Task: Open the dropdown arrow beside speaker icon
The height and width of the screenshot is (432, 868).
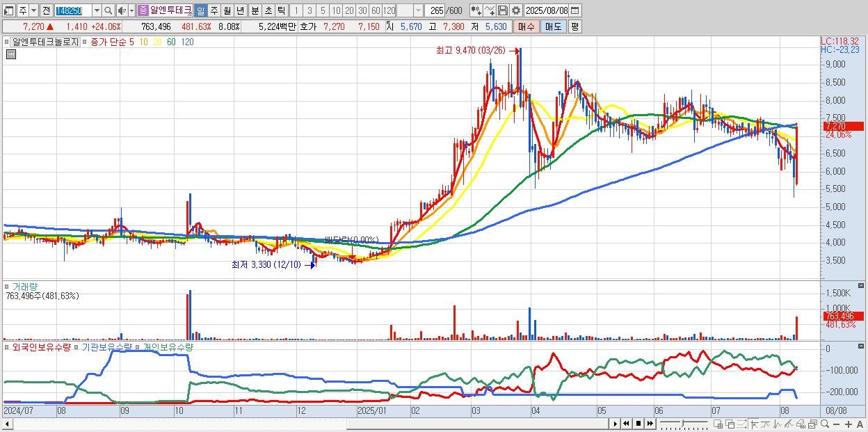Action: pos(131,10)
